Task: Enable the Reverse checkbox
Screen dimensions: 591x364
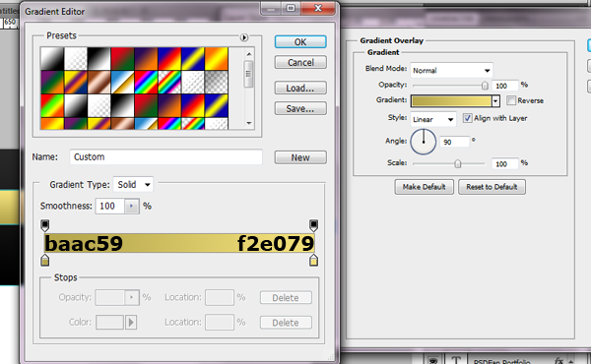Action: coord(511,100)
